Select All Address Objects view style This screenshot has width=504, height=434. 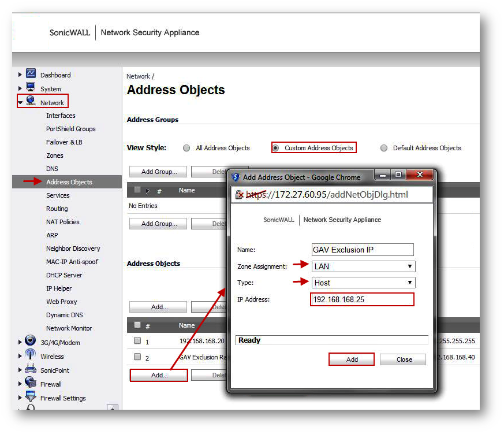tap(186, 148)
